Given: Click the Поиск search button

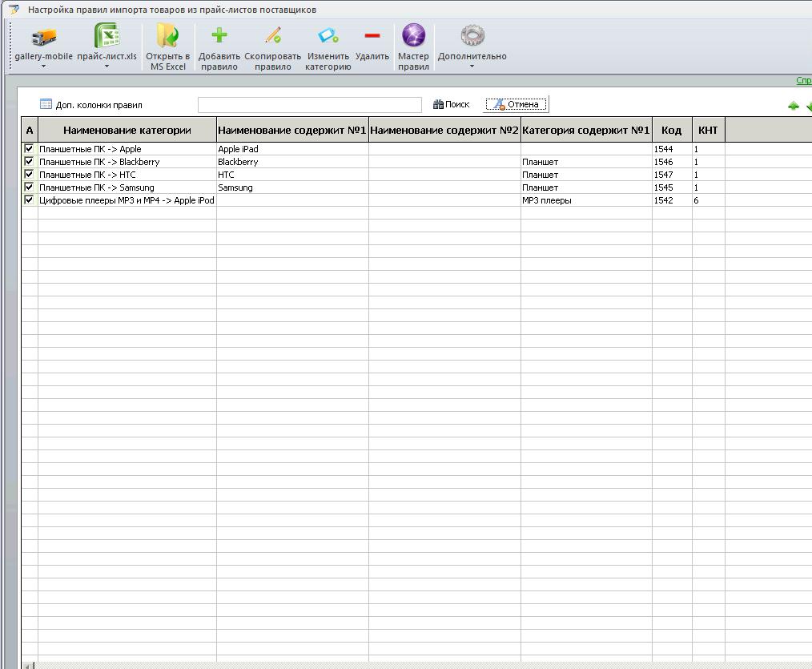Looking at the screenshot, I should click(451, 105).
